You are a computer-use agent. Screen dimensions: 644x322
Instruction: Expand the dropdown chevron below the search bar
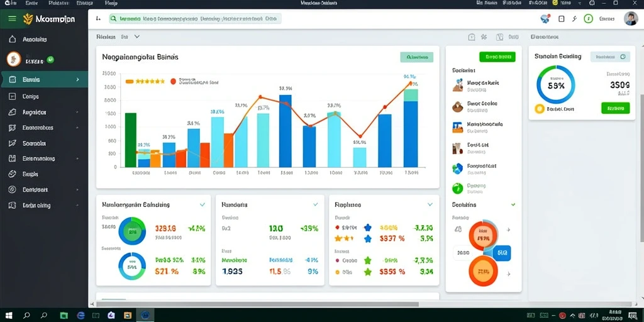(137, 36)
